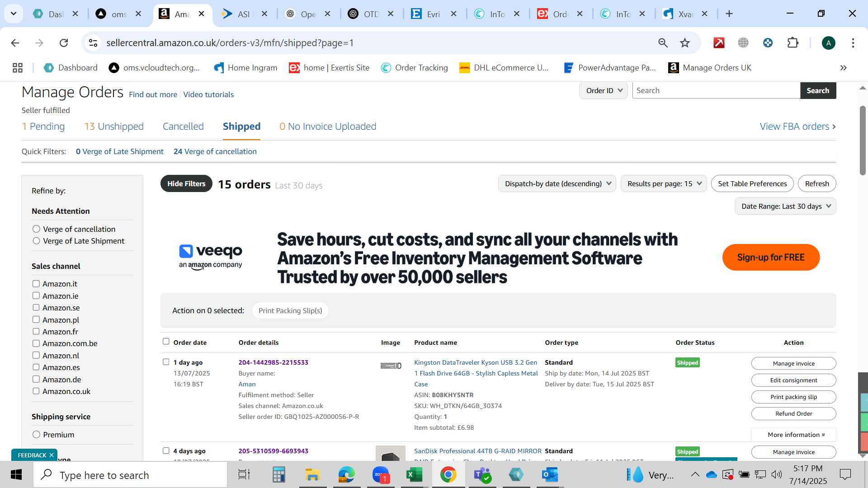This screenshot has width=868, height=488.
Task: Click Print packing slip for first order
Action: click(x=793, y=397)
